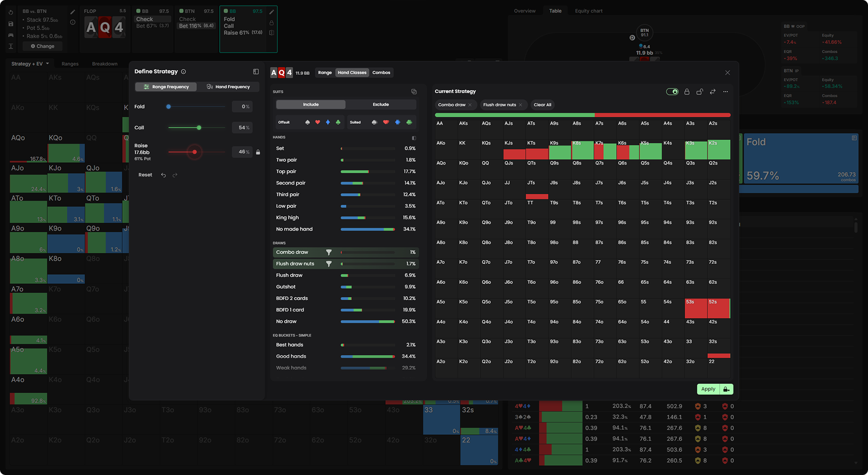Toggle the Define Strategy panel layout icon
This screenshot has height=475, width=868.
(256, 72)
